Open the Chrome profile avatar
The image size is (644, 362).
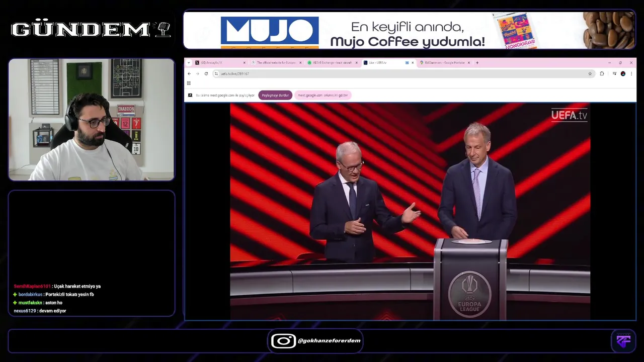click(x=623, y=73)
